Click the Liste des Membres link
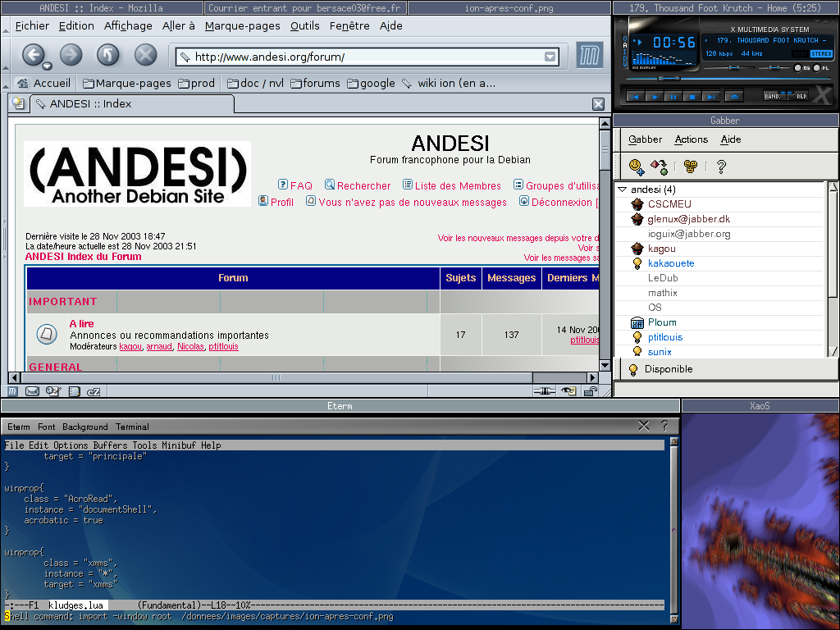Image resolution: width=840 pixels, height=630 pixels. [x=458, y=186]
